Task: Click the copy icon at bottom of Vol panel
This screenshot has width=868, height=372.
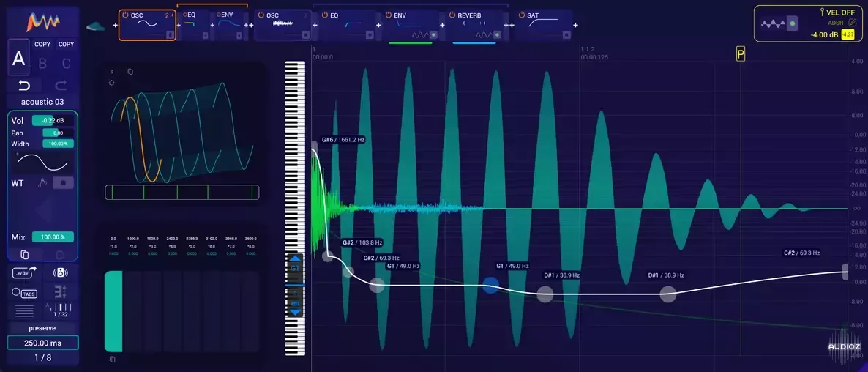Action: coord(24,255)
